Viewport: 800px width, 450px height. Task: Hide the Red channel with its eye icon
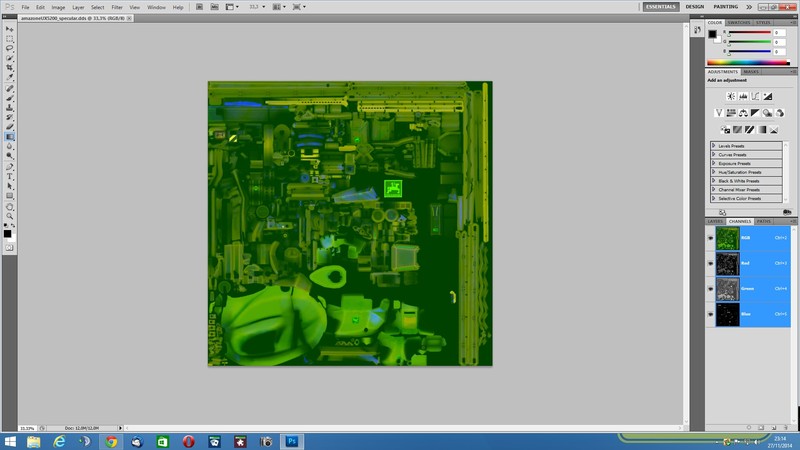(x=710, y=264)
